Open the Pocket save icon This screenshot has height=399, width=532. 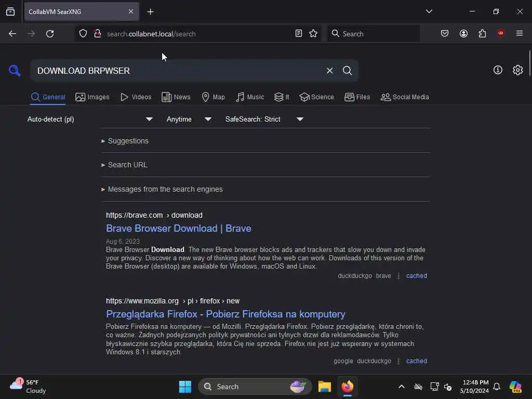point(445,34)
